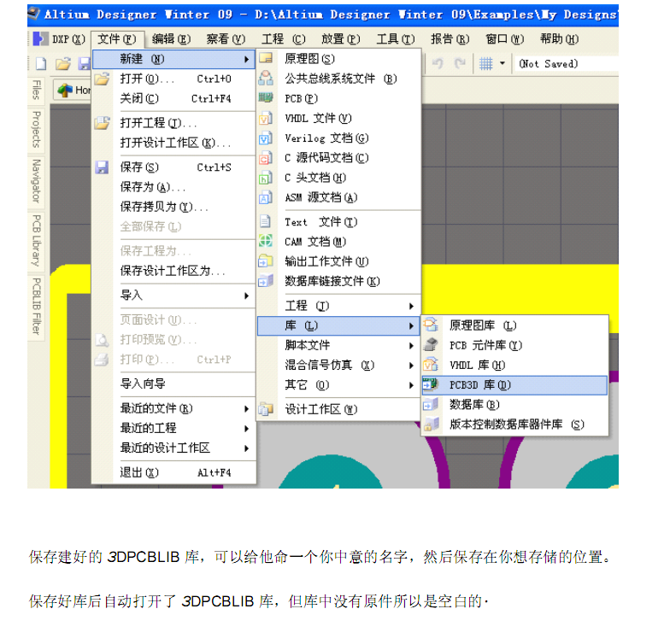The width and height of the screenshot is (670, 644).
Task: Click the open folder toolbar icon
Action: pos(63,64)
